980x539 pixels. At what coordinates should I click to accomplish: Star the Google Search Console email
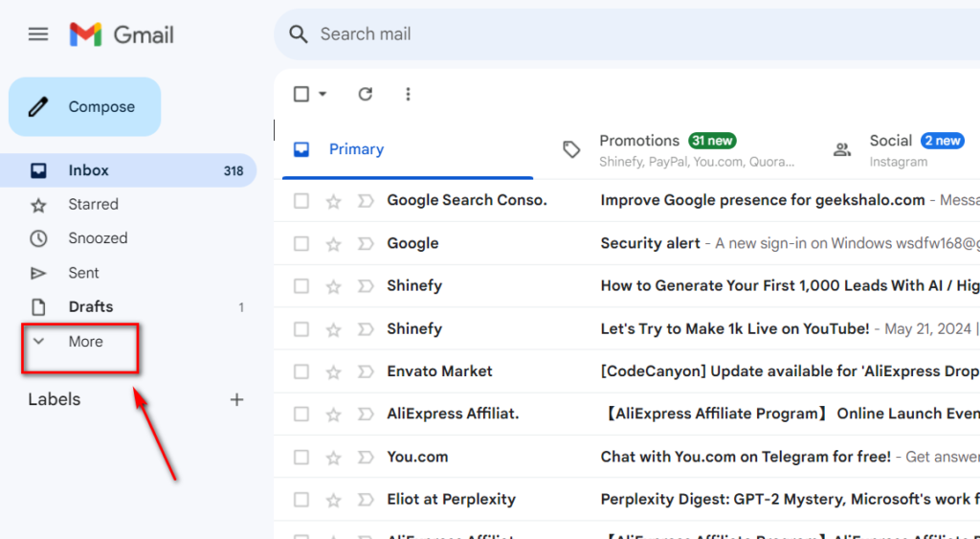coord(334,201)
